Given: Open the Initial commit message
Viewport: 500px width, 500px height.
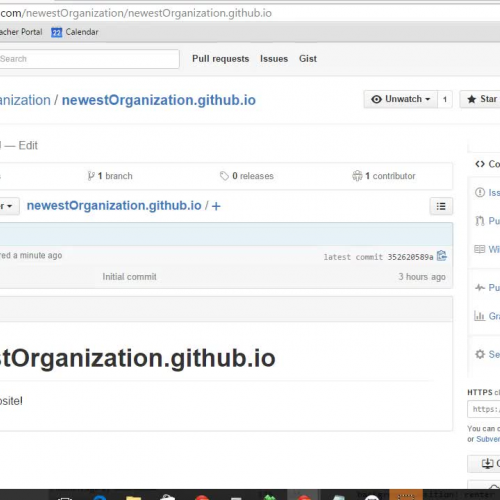Looking at the screenshot, I should [129, 277].
